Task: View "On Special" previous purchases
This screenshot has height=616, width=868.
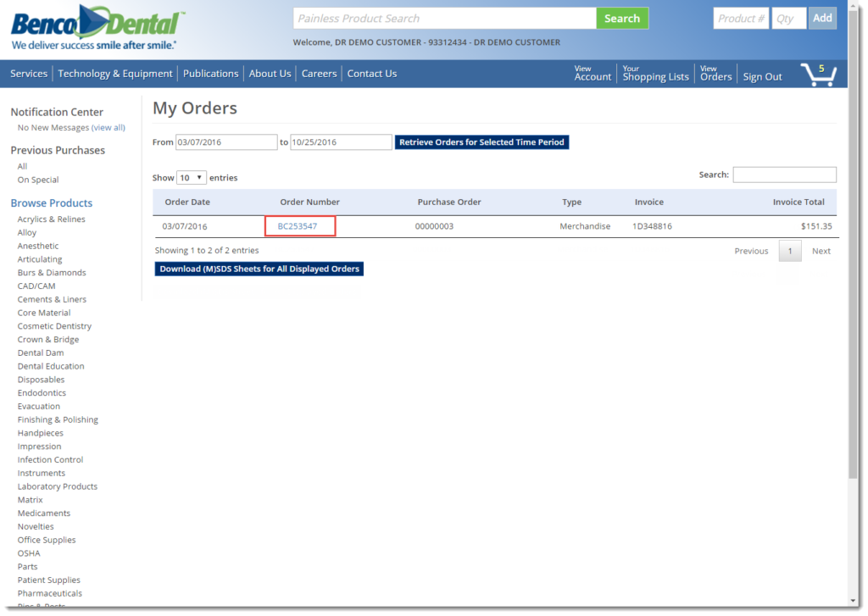Action: click(x=37, y=180)
